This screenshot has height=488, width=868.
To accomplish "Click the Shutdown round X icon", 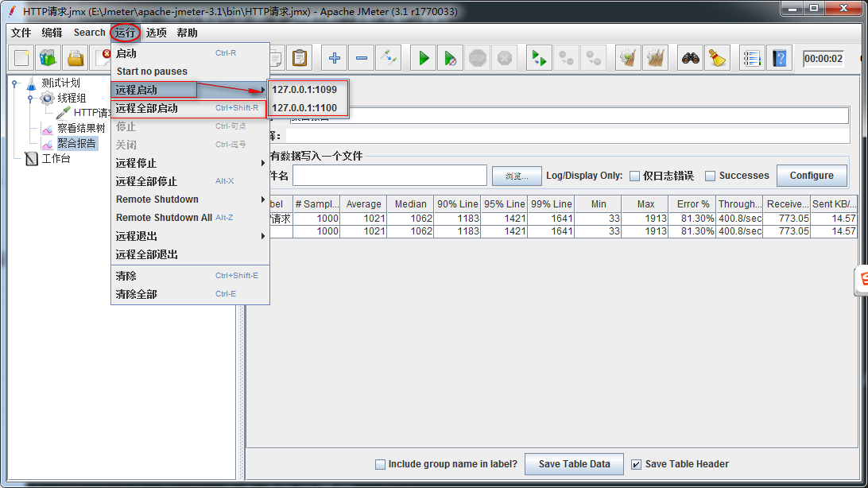I will tap(504, 58).
